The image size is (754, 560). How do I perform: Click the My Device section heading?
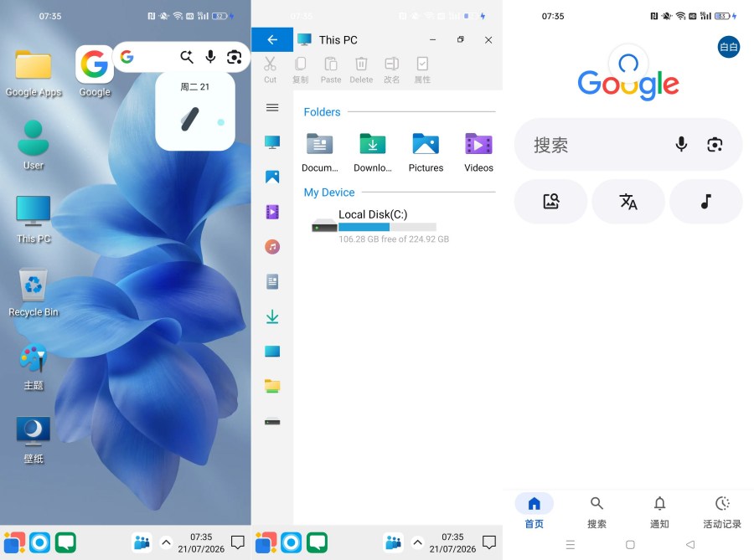coord(329,193)
